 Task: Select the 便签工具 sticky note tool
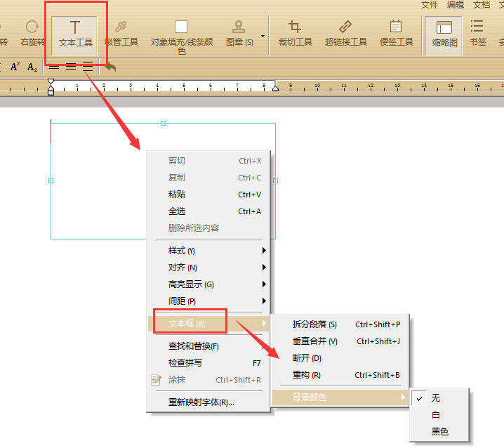[397, 34]
